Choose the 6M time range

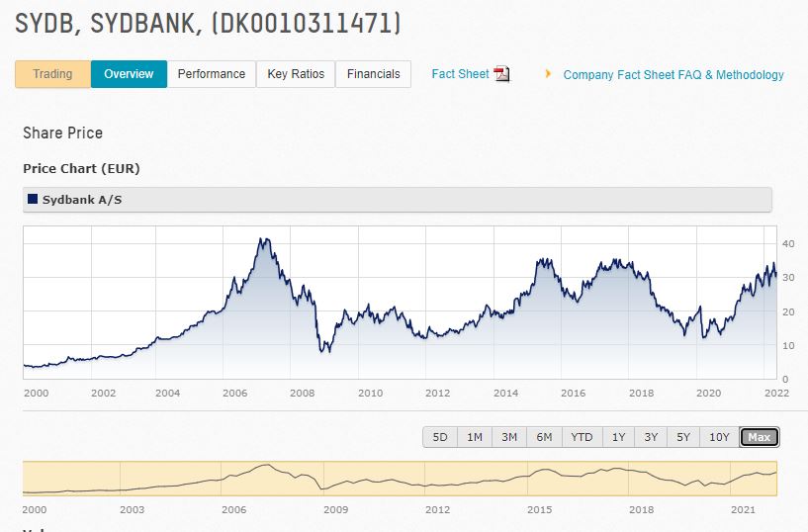pyautogui.click(x=544, y=437)
